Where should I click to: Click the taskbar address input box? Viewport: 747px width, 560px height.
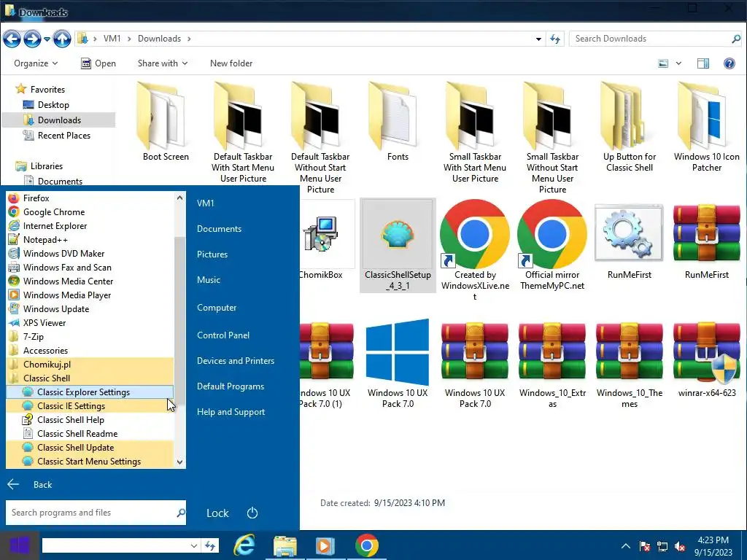[x=116, y=545]
